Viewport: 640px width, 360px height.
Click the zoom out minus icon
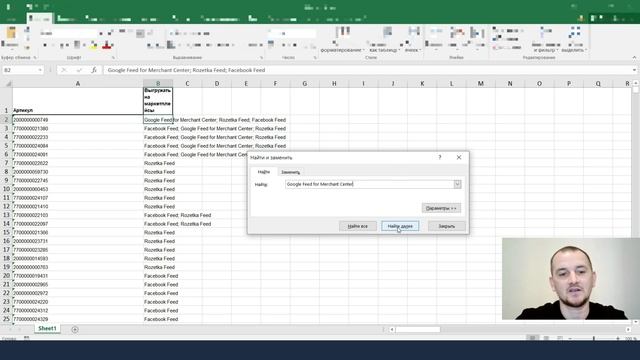[x=570, y=338]
